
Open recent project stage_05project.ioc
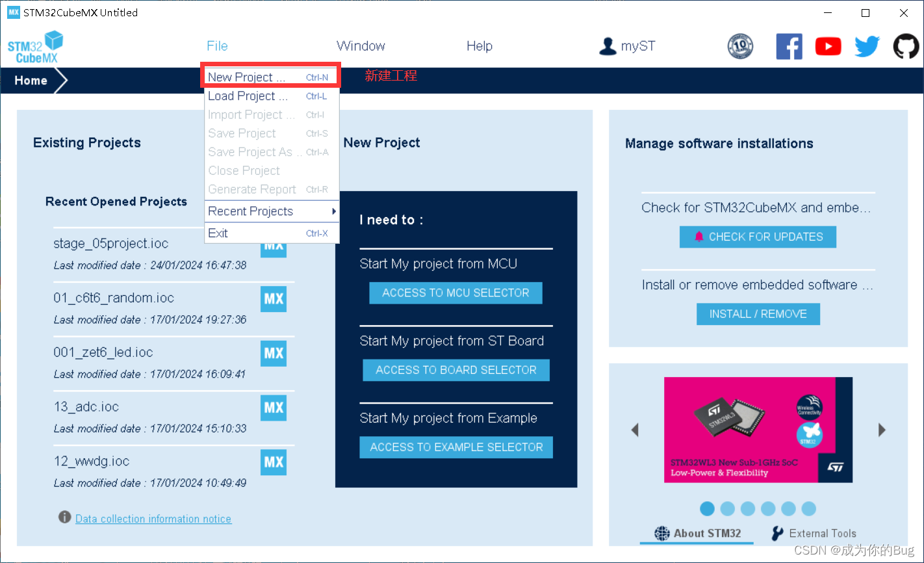click(110, 244)
